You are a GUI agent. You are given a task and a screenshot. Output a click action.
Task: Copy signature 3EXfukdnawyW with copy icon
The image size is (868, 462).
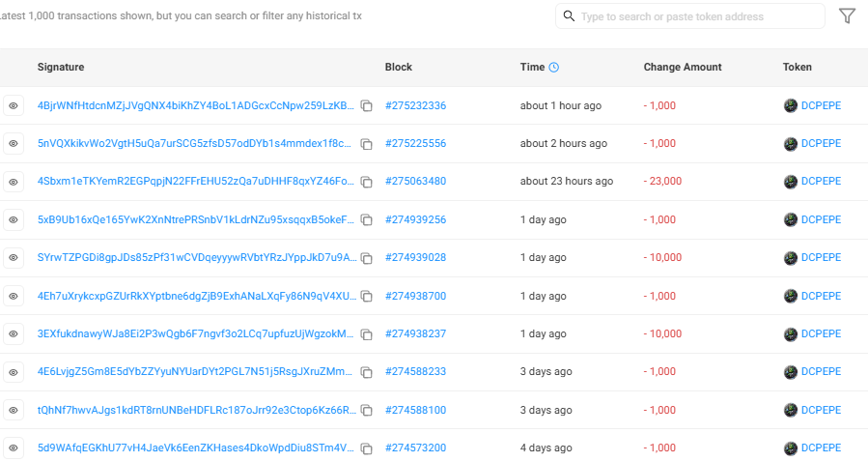click(x=367, y=334)
